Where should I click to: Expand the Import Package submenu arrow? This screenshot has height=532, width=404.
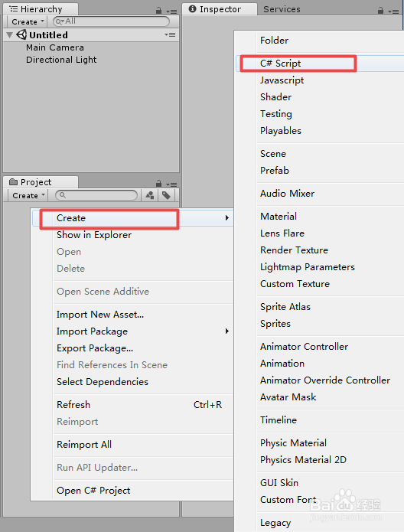pyautogui.click(x=227, y=331)
